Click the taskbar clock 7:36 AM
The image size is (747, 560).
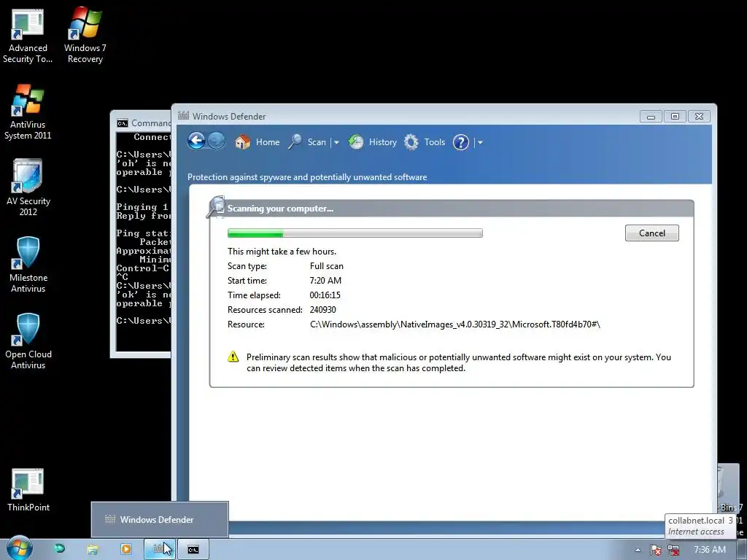(710, 550)
